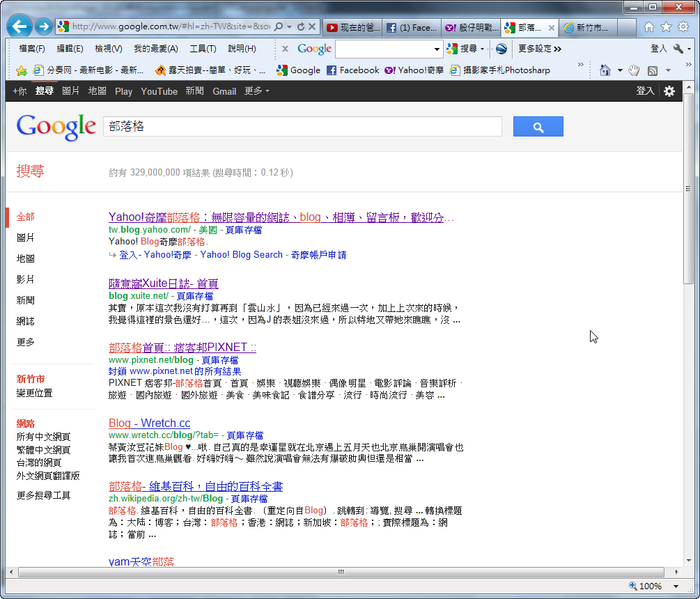Screen dimensions: 700x599
Task: Click the vertical scrollbar thumb
Action: click(x=688, y=189)
